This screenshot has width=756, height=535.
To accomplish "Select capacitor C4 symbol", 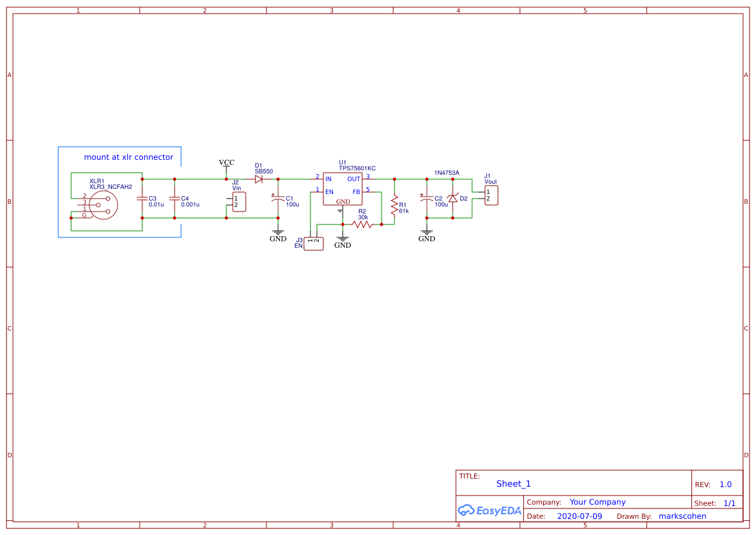I will [x=175, y=198].
